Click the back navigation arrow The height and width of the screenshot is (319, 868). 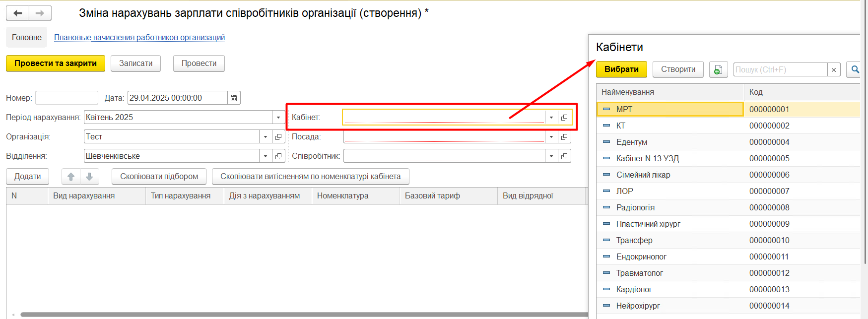pos(18,13)
